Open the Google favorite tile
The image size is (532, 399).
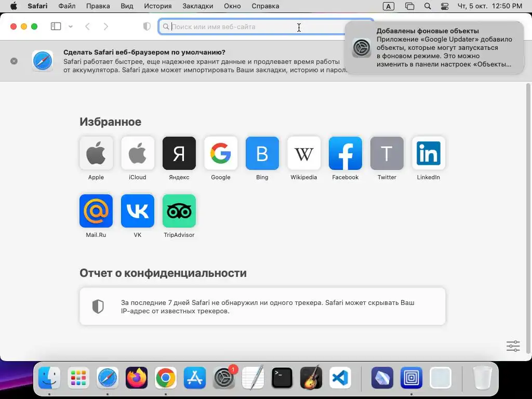(220, 153)
